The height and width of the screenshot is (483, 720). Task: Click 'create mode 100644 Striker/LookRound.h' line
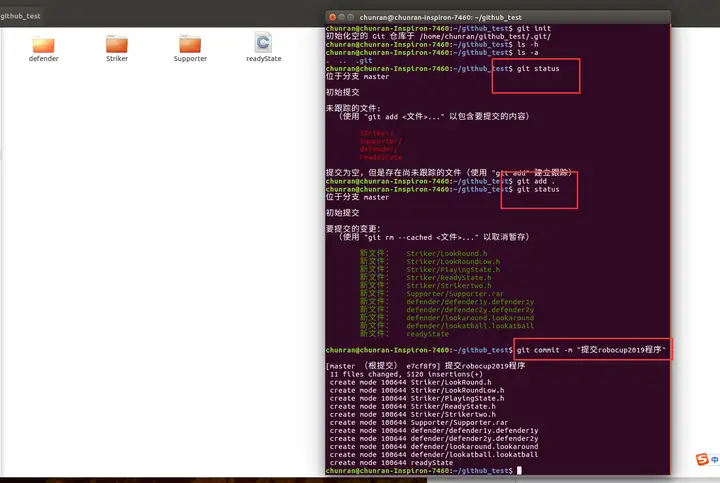click(x=411, y=382)
